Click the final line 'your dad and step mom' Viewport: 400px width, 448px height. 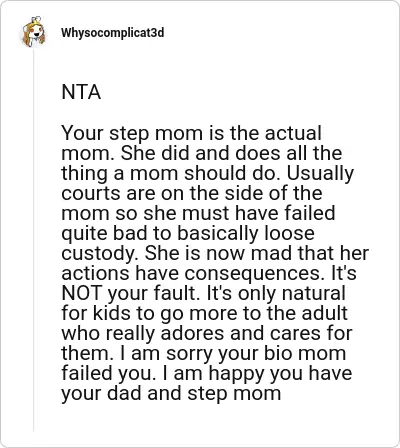point(171,394)
